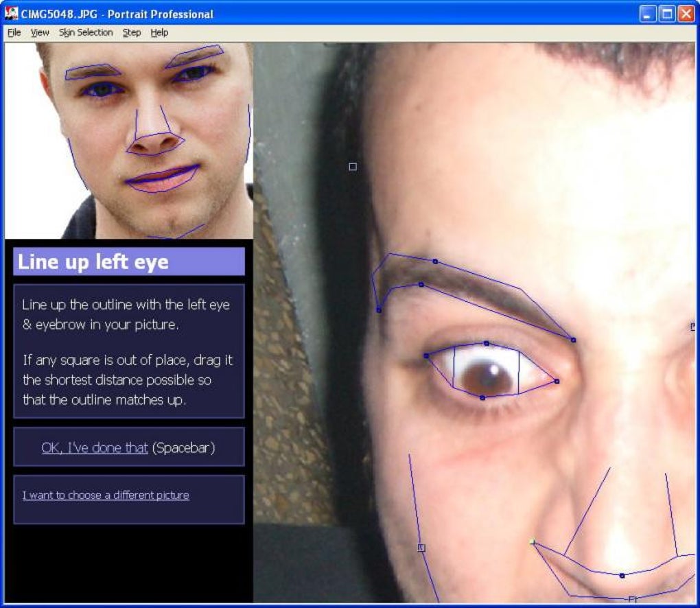Select the eyebrow underside control point

tap(421, 284)
